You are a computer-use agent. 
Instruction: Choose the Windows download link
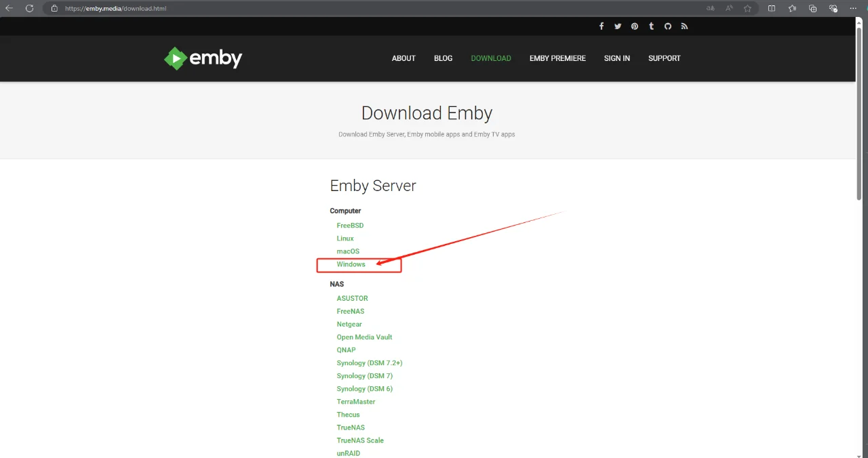click(351, 264)
